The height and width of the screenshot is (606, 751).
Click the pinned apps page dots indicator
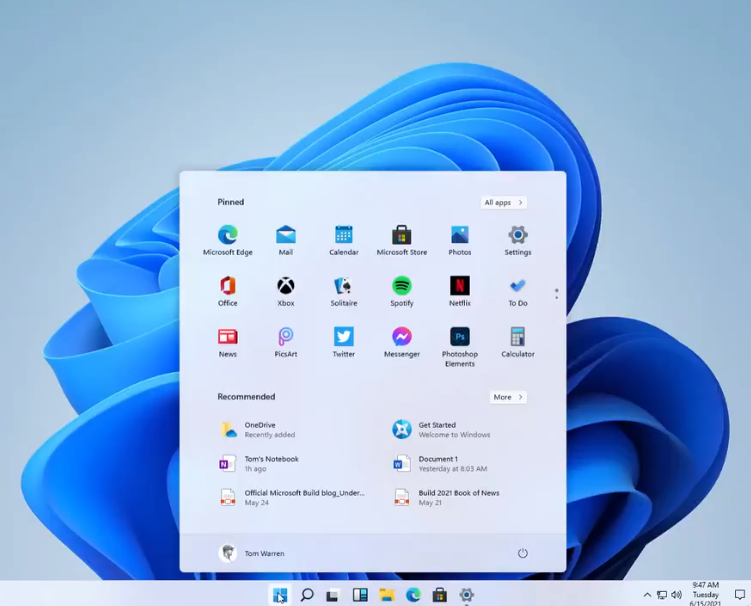[x=556, y=294]
